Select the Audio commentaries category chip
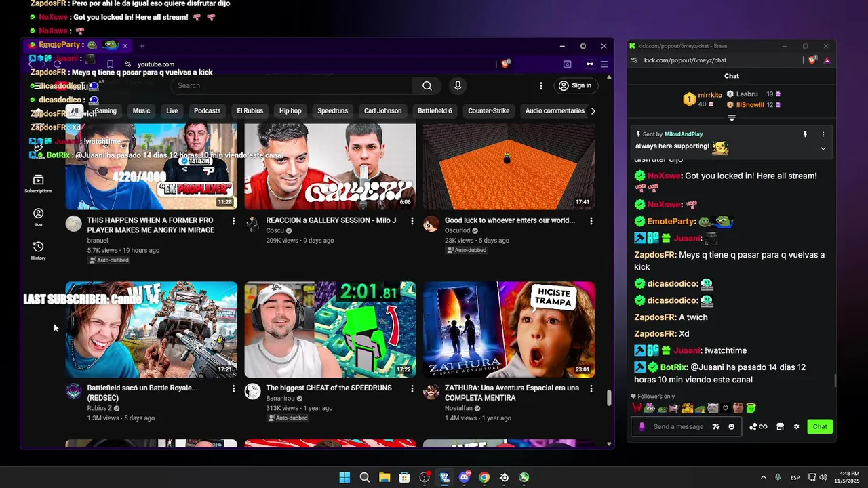Viewport: 868px width, 488px height. [x=555, y=111]
